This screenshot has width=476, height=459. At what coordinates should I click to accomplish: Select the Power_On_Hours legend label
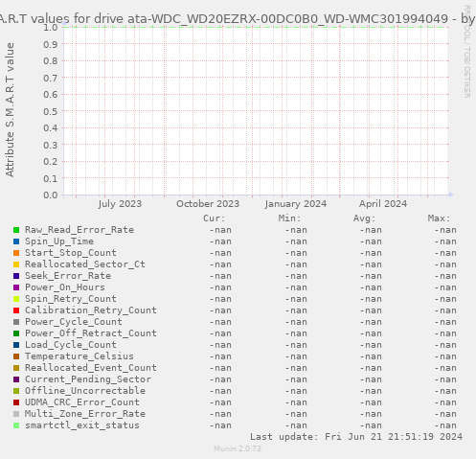pyautogui.click(x=65, y=287)
